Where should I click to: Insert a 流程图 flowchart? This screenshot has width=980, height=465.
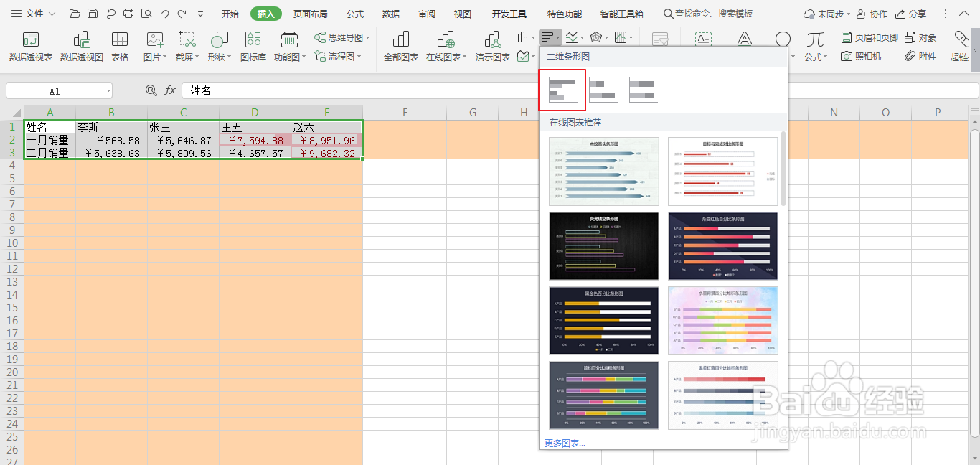coord(338,56)
